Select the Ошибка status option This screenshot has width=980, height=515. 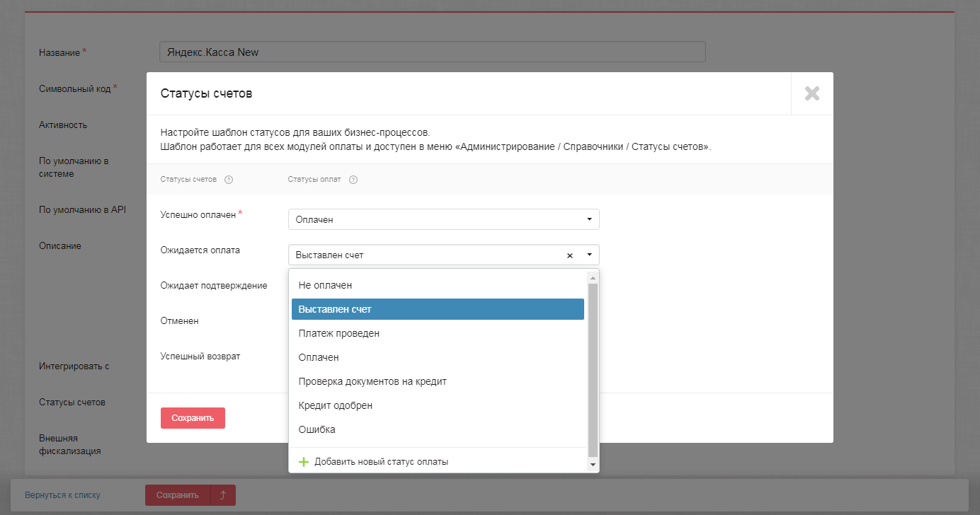tap(317, 429)
